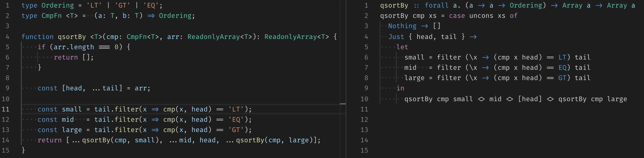Click 'Nothing' pattern in right editor
Viewport: 644px width, 158px height.
click(x=402, y=26)
